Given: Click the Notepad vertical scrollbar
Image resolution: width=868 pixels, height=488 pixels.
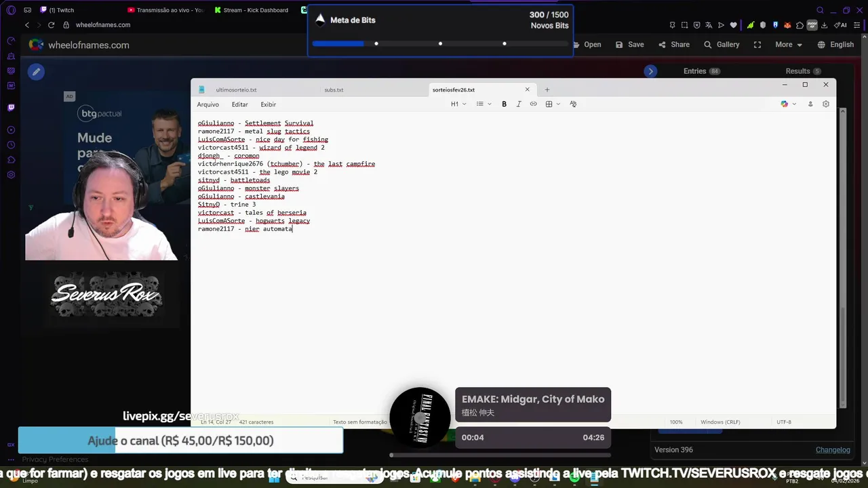Looking at the screenshot, I should coord(843,258).
